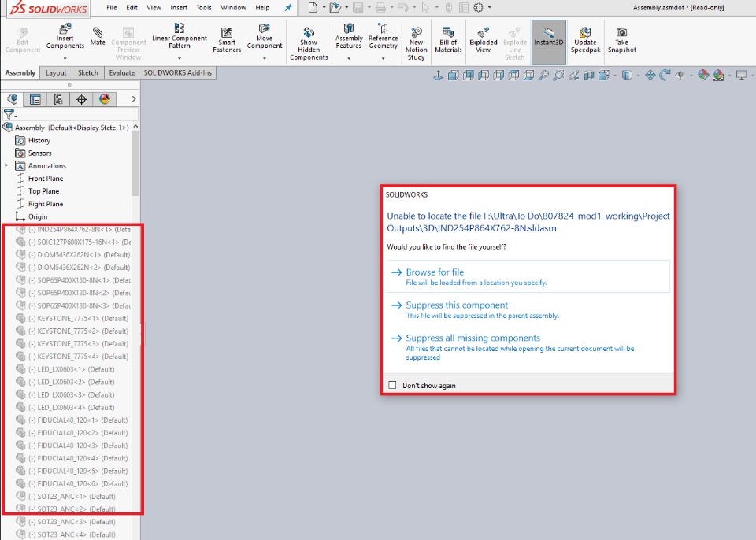This screenshot has height=540, width=756.
Task: Switch to PropertyManager tab icon
Action: coord(35,99)
